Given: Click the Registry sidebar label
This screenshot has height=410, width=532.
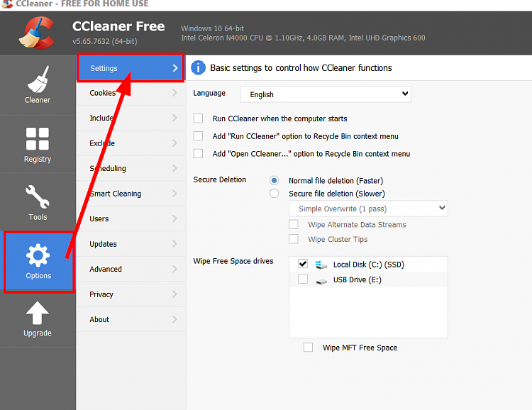Looking at the screenshot, I should point(38,159).
